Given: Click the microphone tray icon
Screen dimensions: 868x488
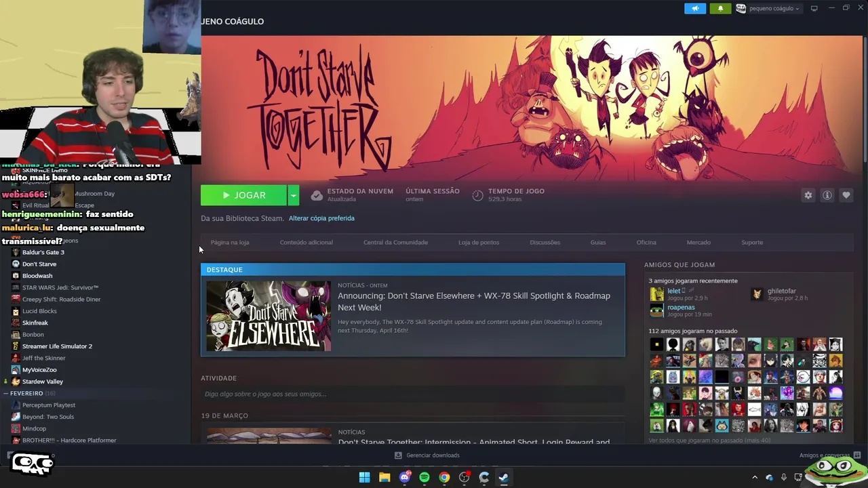Looking at the screenshot, I should 784,477.
